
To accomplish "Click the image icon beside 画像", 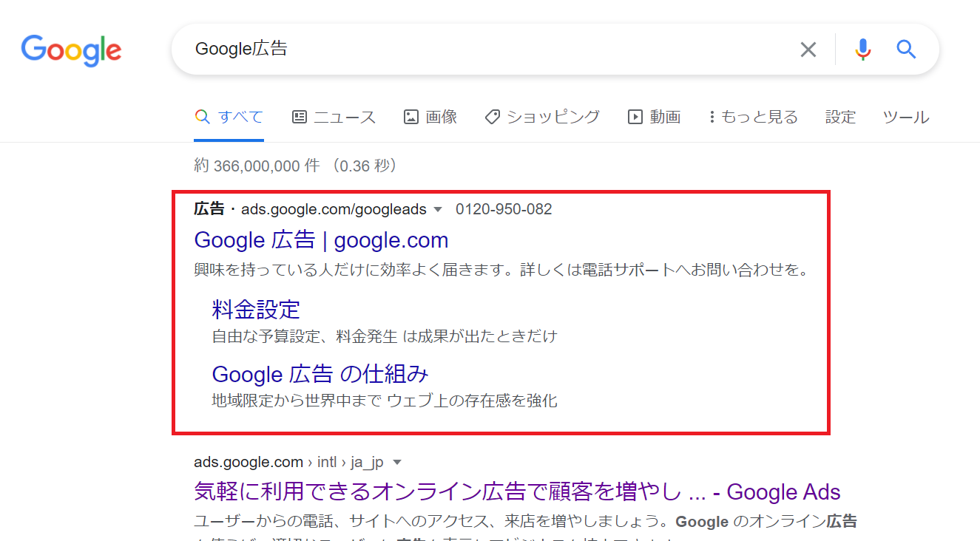I will 411,117.
